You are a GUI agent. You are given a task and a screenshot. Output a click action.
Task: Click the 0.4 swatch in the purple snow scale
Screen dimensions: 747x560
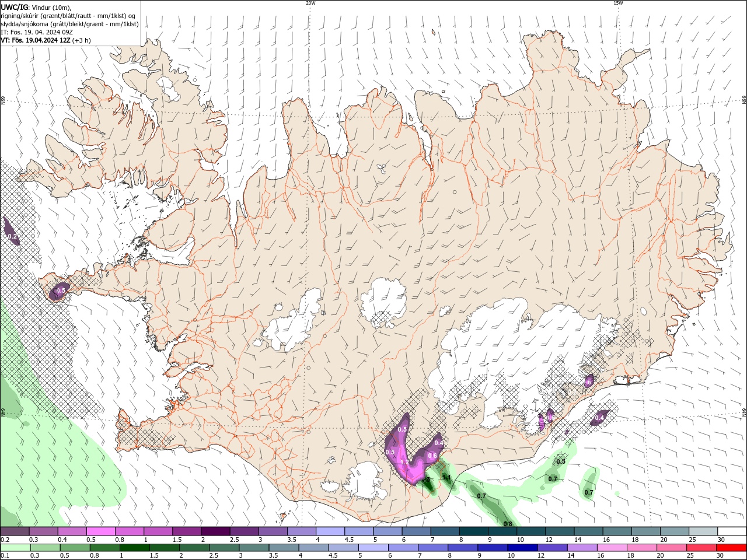point(72,531)
